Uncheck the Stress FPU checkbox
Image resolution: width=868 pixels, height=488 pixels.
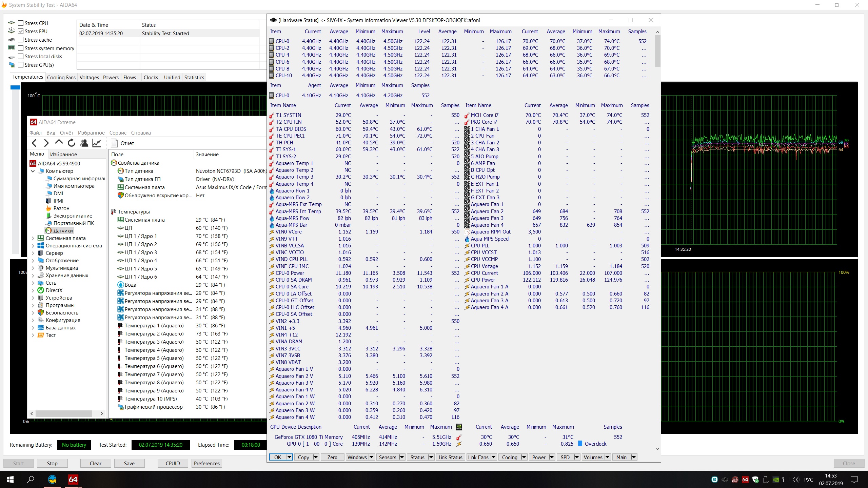pos(21,31)
